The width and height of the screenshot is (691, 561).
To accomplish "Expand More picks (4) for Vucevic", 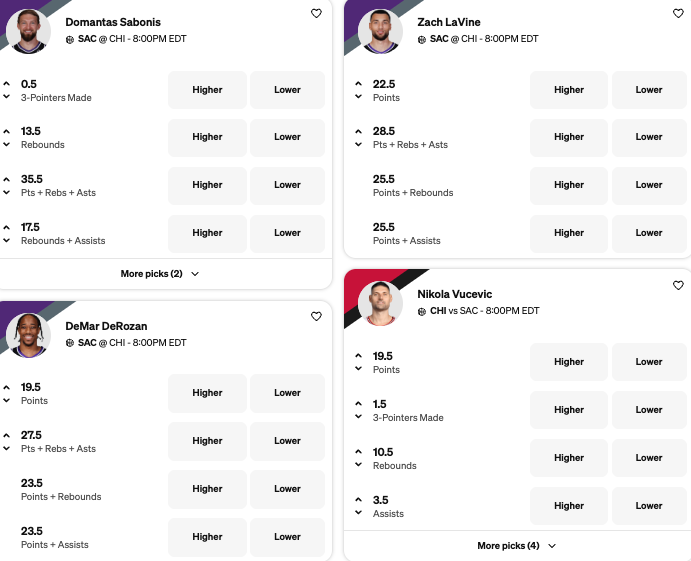I will [517, 546].
